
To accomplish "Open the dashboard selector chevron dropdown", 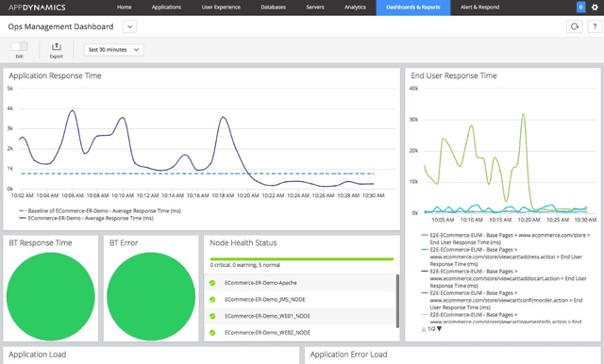I will click(130, 26).
